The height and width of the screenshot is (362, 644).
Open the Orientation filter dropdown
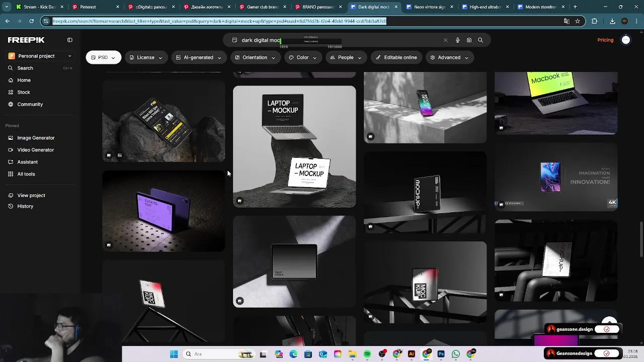coord(255,57)
